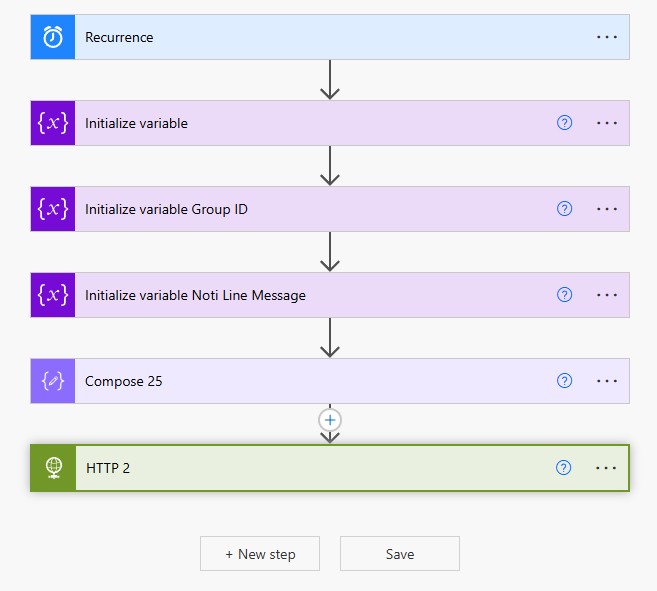Click the Compose 25 action icon
The image size is (657, 591).
(x=53, y=381)
